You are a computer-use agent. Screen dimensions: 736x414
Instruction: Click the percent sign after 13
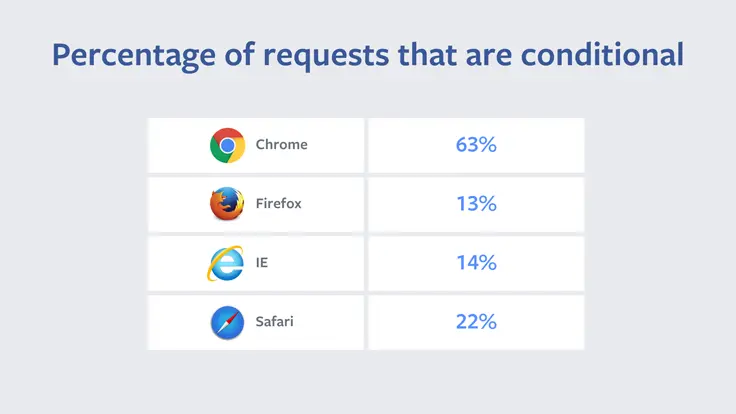(487, 204)
